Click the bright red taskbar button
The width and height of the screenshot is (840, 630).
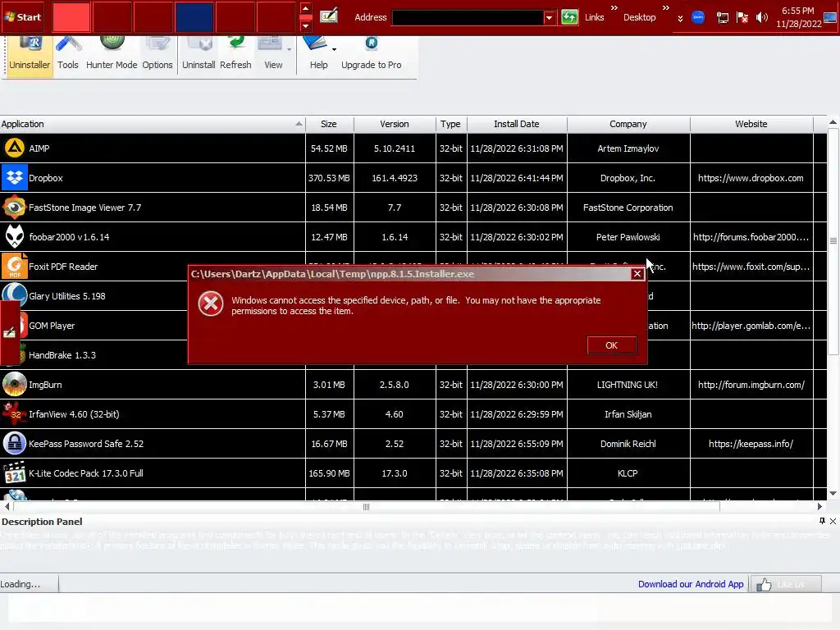click(x=71, y=17)
